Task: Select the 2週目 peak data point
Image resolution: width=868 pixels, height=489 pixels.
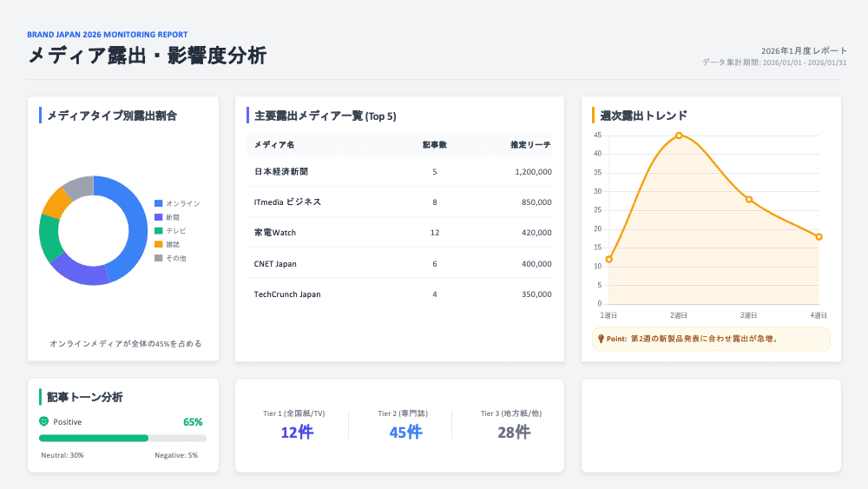Action: pos(679,135)
